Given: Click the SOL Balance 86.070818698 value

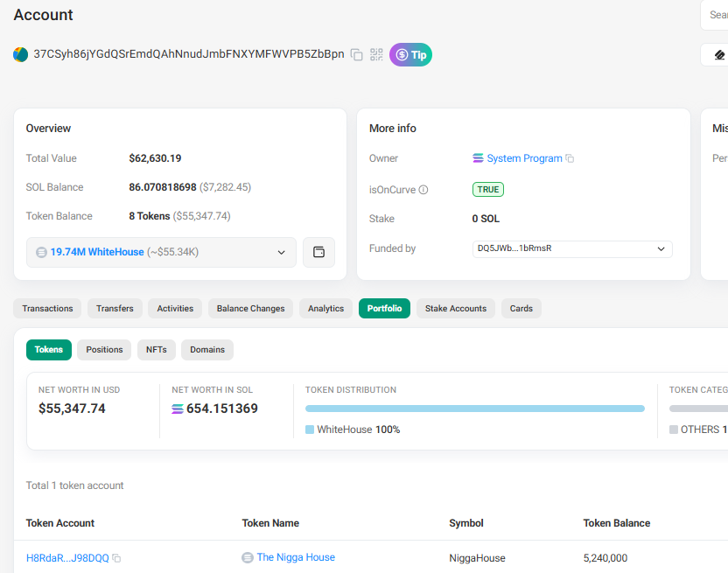Looking at the screenshot, I should 163,187.
